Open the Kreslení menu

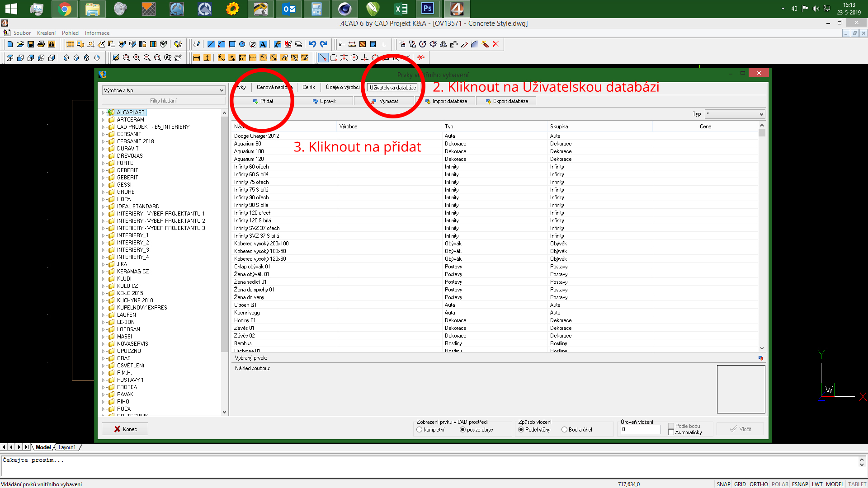[46, 33]
